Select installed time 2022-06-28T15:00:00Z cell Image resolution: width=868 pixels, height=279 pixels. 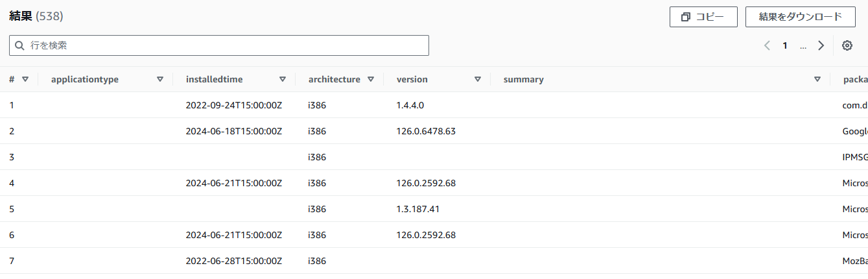(x=234, y=261)
